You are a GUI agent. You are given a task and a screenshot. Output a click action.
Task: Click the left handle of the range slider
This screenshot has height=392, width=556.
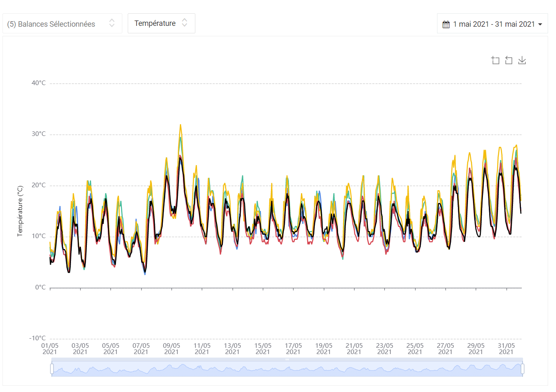coord(52,369)
